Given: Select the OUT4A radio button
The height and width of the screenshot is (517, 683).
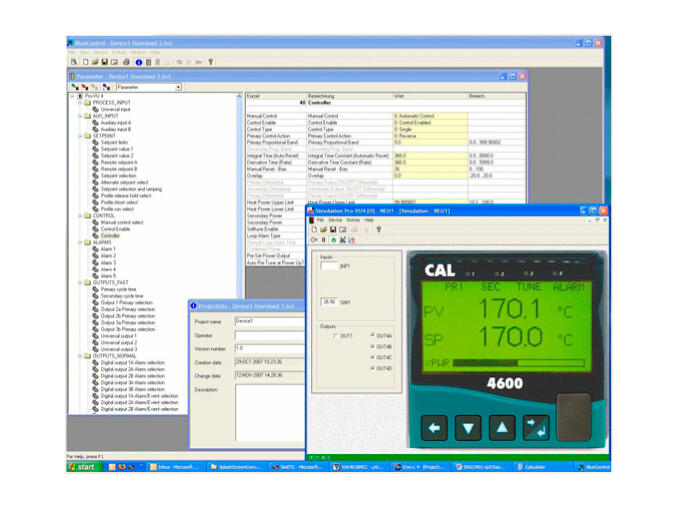Looking at the screenshot, I should pos(373,335).
